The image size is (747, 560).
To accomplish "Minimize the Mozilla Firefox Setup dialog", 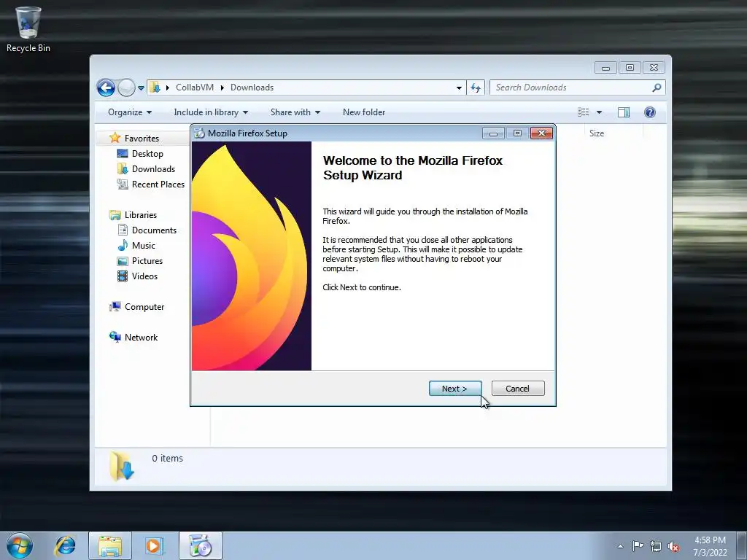I will point(493,133).
